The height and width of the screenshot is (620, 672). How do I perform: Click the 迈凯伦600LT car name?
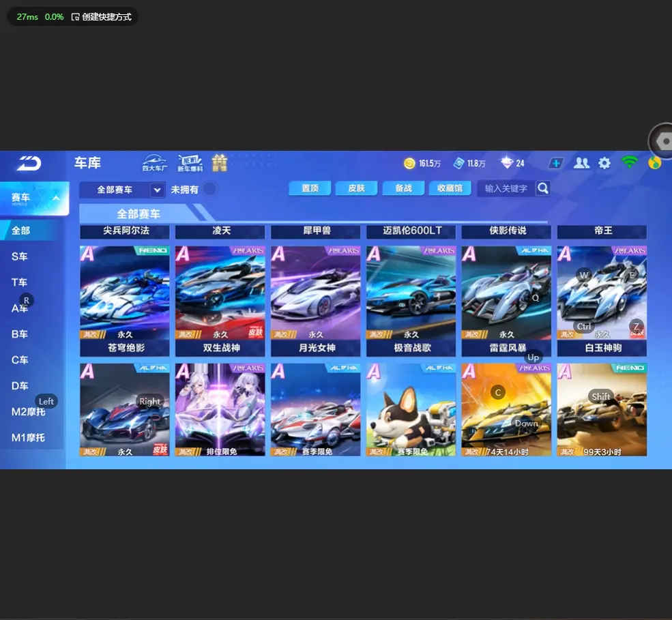point(412,231)
